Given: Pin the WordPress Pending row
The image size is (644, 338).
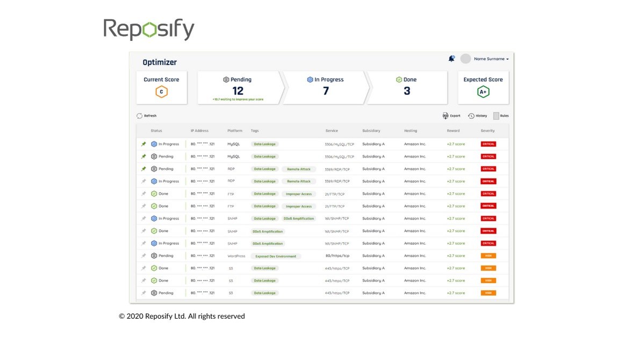Looking at the screenshot, I should [x=143, y=256].
